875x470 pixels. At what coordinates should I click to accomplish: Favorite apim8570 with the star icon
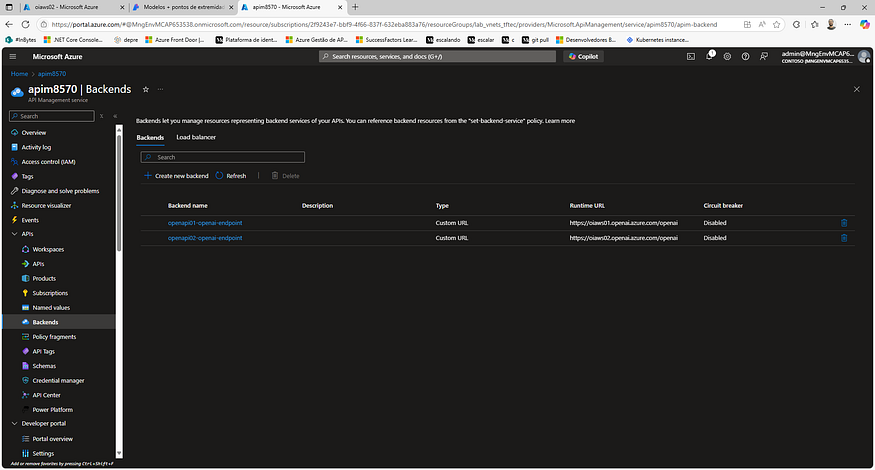point(146,89)
